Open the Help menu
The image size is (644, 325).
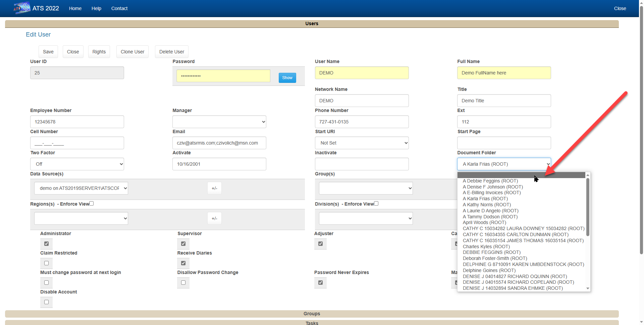pyautogui.click(x=96, y=8)
